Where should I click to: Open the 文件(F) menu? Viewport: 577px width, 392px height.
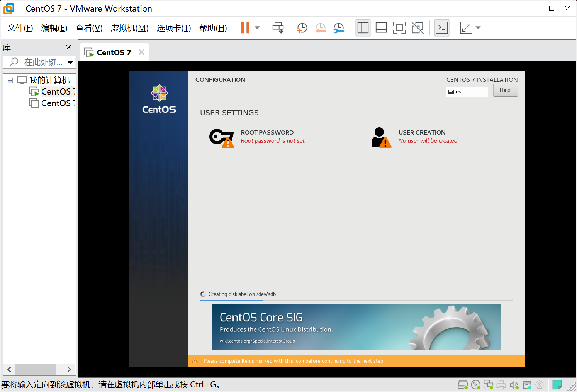(20, 28)
